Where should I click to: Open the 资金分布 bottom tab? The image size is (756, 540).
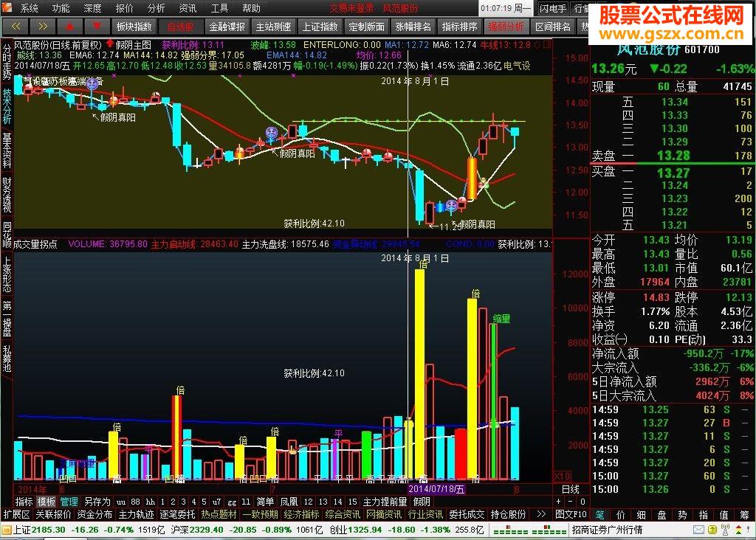94,514
